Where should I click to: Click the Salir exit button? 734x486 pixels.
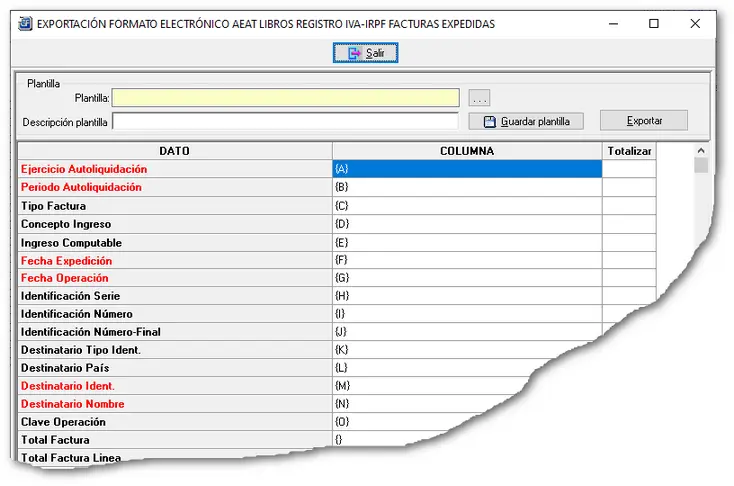tap(366, 53)
